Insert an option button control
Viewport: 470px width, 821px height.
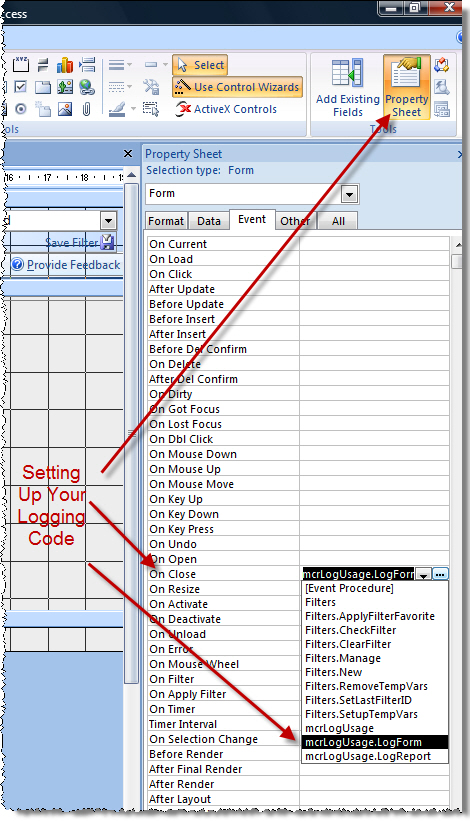pos(20,109)
